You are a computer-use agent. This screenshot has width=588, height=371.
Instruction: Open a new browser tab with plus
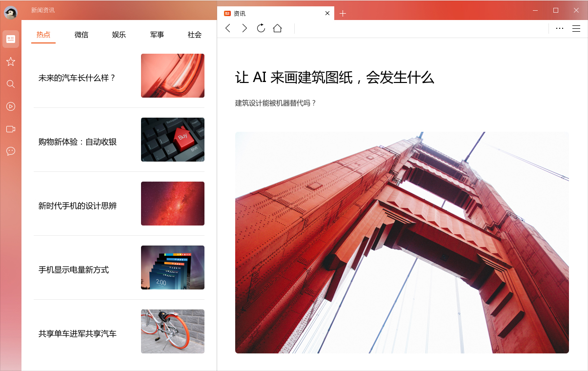343,14
